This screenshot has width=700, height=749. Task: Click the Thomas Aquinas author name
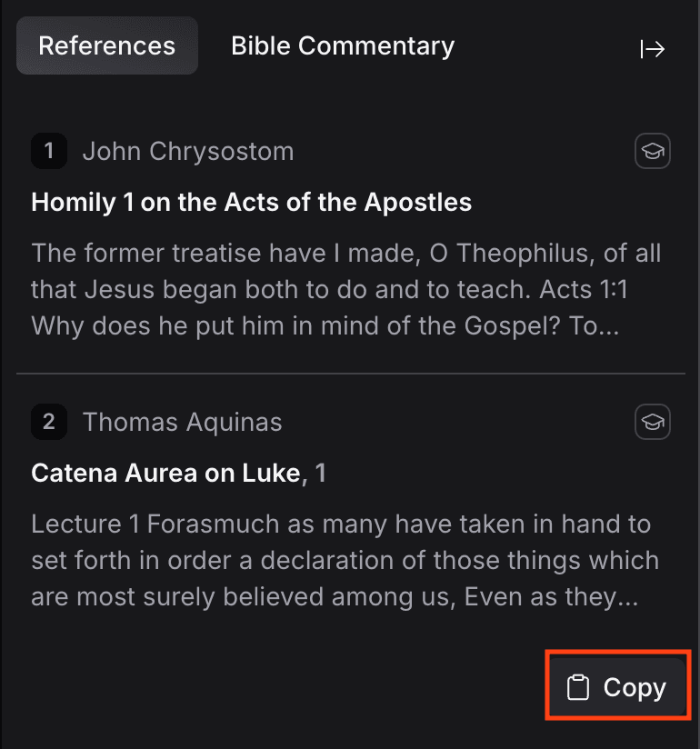point(182,422)
